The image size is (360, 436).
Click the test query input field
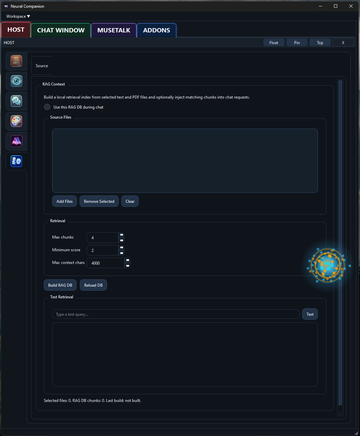pos(176,314)
